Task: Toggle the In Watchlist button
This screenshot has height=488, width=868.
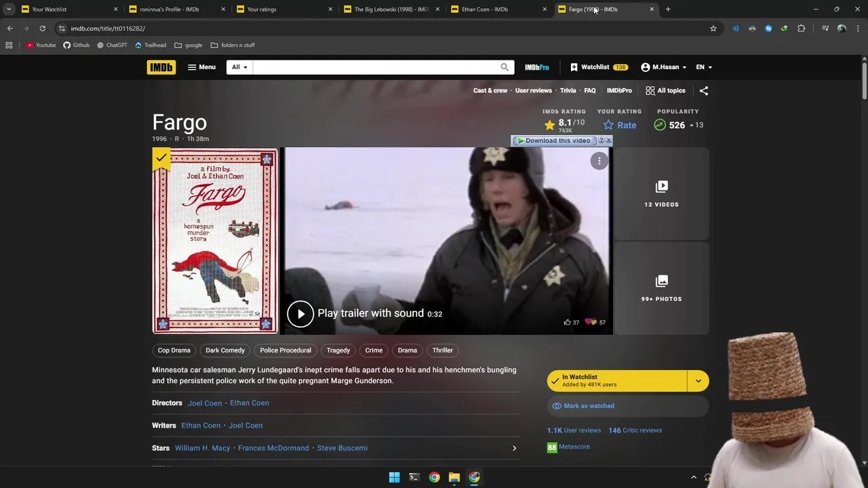Action: [616, 381]
